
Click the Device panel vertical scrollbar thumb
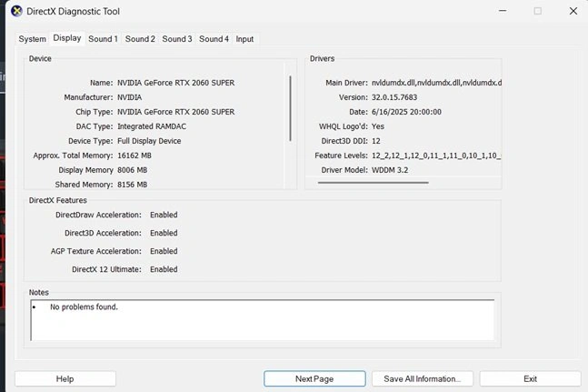(290, 108)
